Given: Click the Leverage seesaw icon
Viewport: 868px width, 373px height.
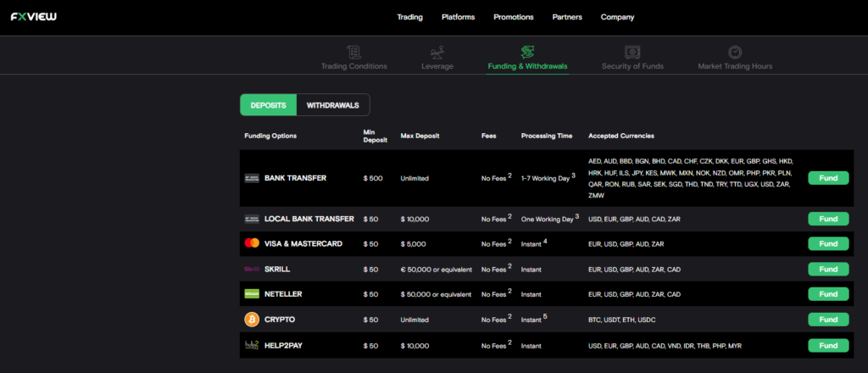Looking at the screenshot, I should 437,53.
